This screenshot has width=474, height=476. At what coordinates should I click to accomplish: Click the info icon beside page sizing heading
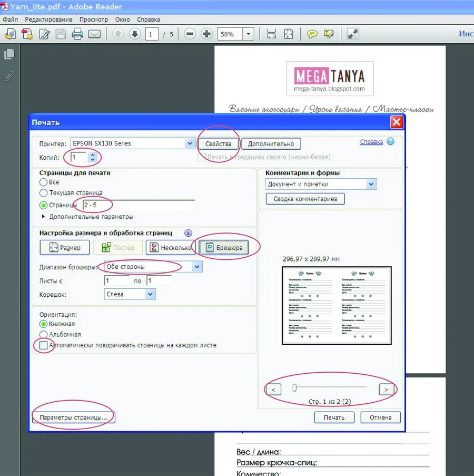pos(189,233)
